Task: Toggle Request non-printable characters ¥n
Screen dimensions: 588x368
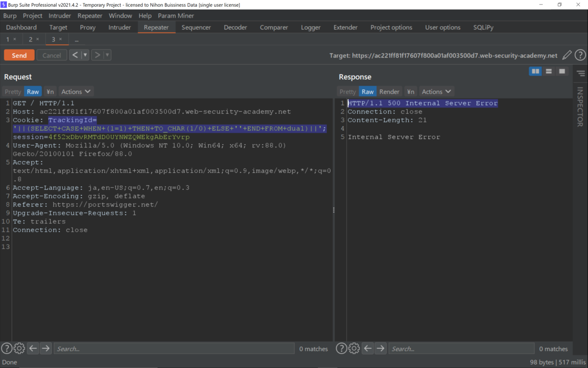Action: tap(50, 92)
